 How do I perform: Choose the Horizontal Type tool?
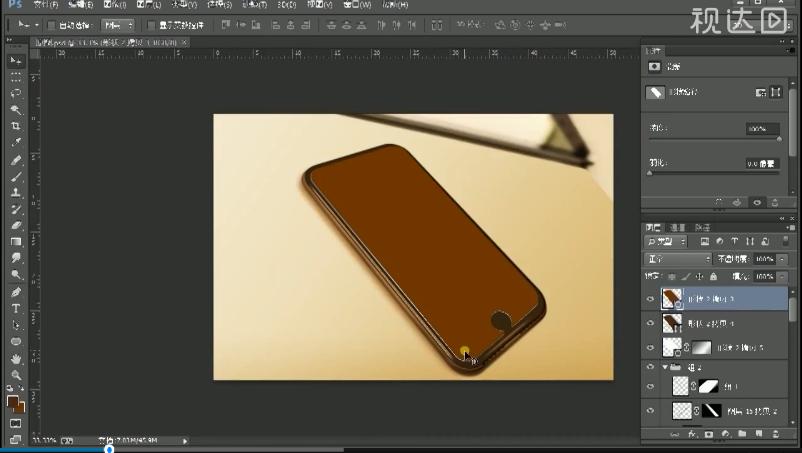(x=15, y=308)
